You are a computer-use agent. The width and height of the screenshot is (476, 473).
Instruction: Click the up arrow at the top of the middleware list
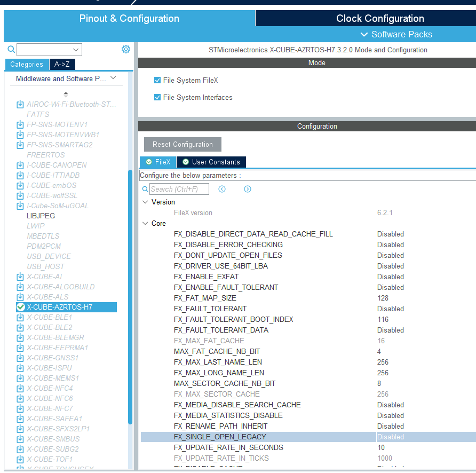(x=66, y=94)
